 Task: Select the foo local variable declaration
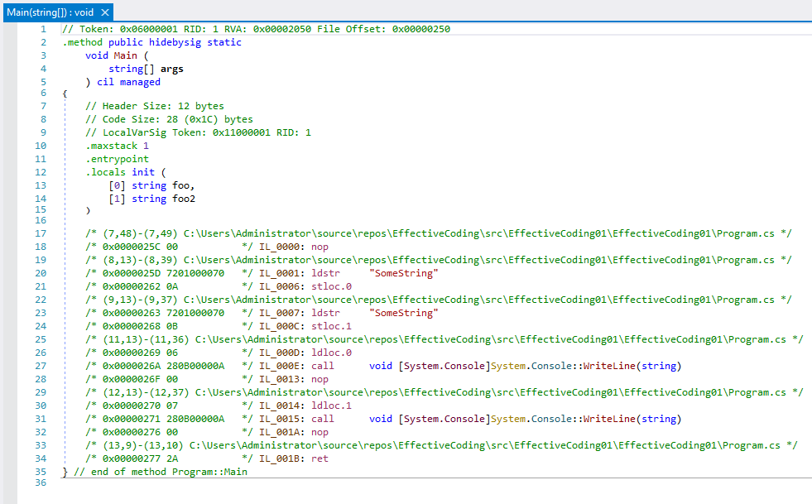[x=183, y=185]
